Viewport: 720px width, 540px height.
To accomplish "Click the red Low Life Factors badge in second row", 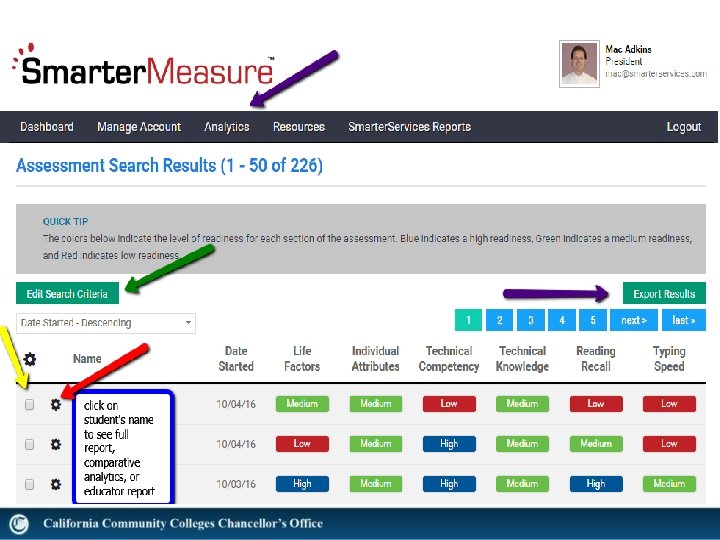I will pyautogui.click(x=302, y=444).
